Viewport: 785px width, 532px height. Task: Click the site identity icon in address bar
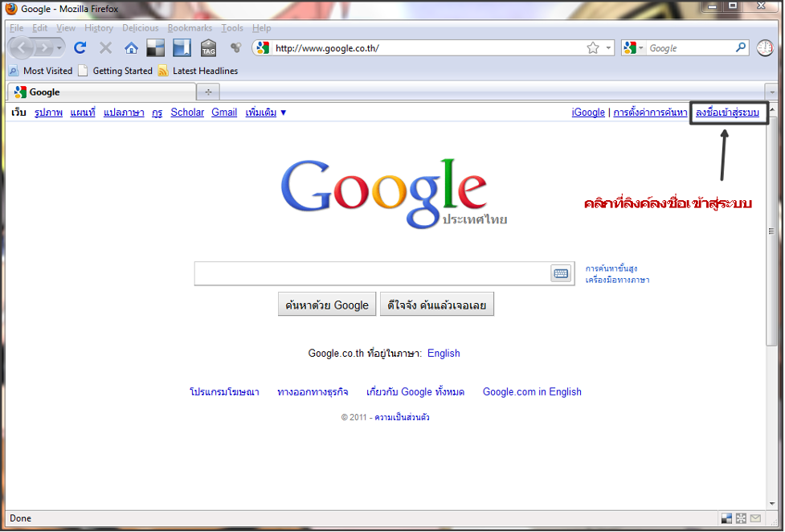coord(263,48)
